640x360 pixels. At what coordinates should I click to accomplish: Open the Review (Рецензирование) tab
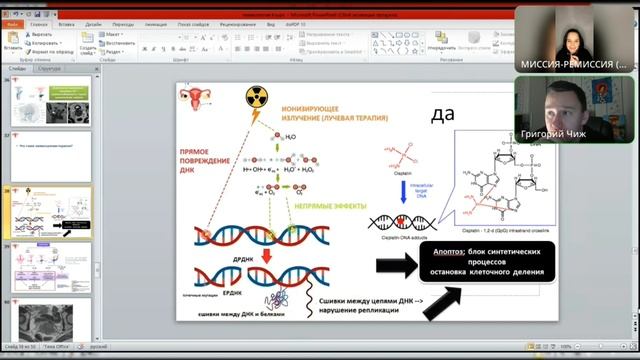point(238,24)
